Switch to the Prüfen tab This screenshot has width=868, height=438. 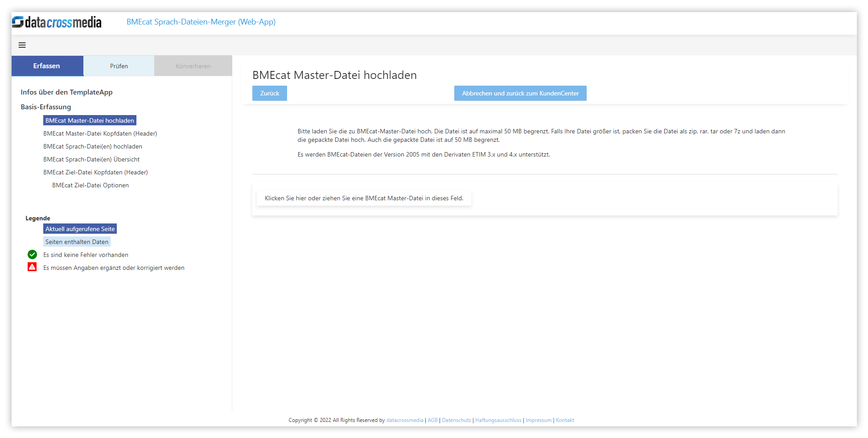(119, 66)
